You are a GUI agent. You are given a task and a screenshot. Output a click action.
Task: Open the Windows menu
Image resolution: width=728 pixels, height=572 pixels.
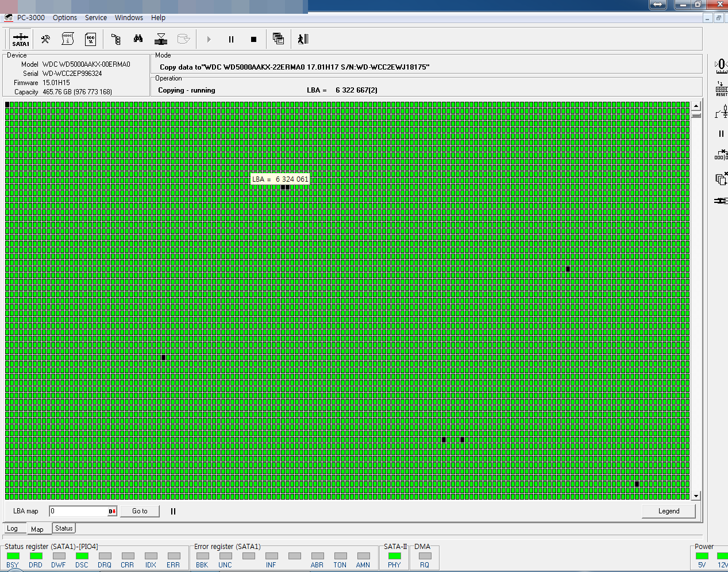pyautogui.click(x=129, y=18)
